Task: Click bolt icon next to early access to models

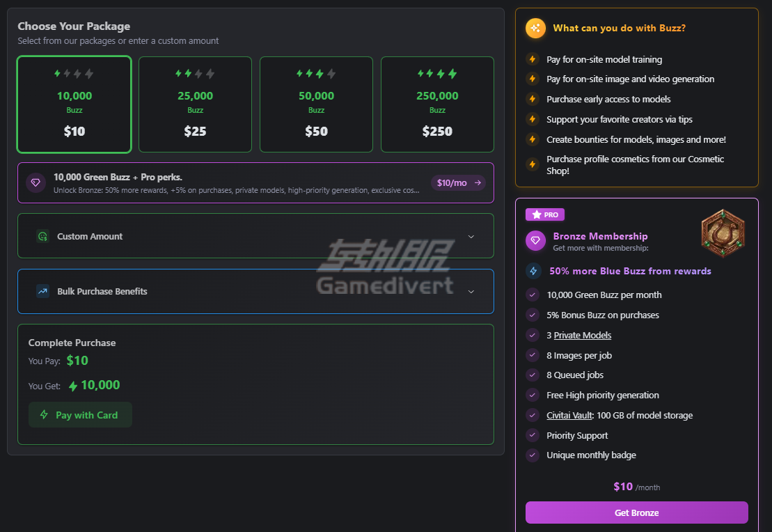Action: (x=533, y=99)
